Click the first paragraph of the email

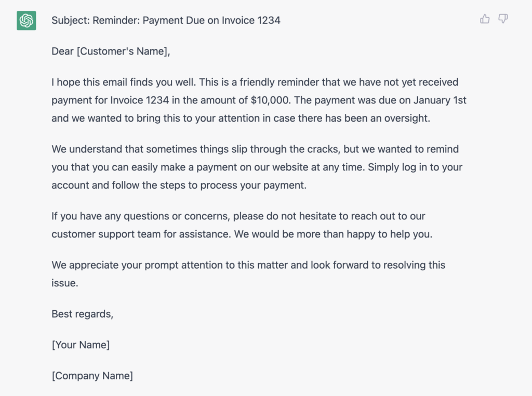click(x=255, y=100)
